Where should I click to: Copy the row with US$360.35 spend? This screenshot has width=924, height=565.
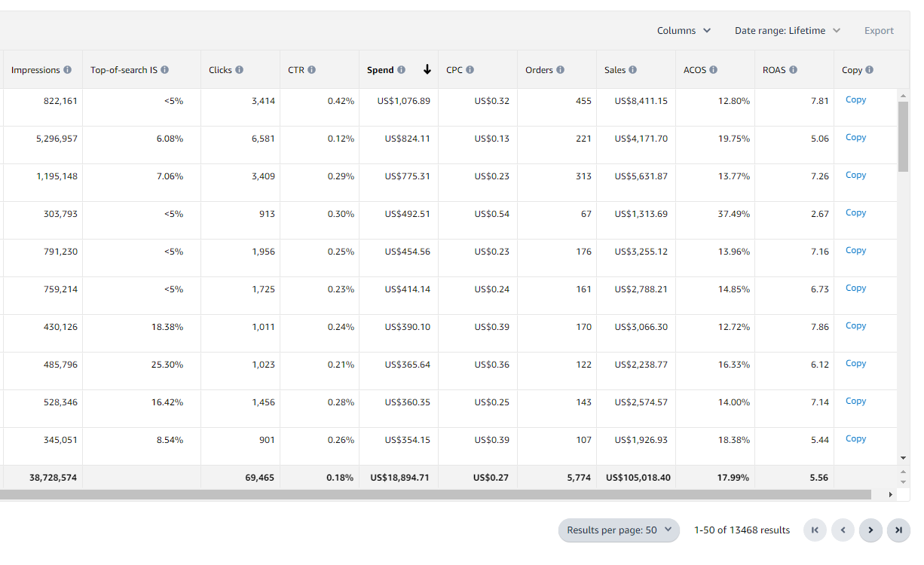pyautogui.click(x=855, y=402)
